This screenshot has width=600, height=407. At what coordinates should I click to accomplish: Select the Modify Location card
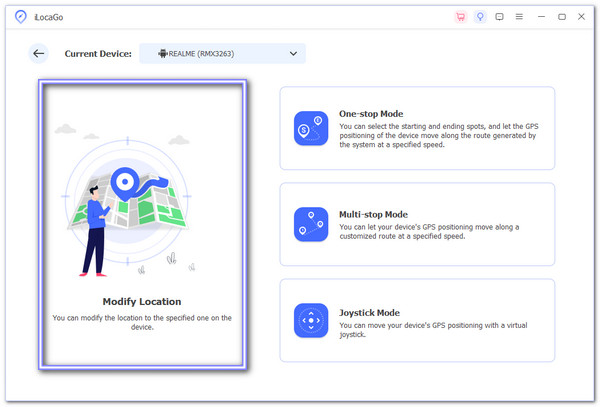143,225
